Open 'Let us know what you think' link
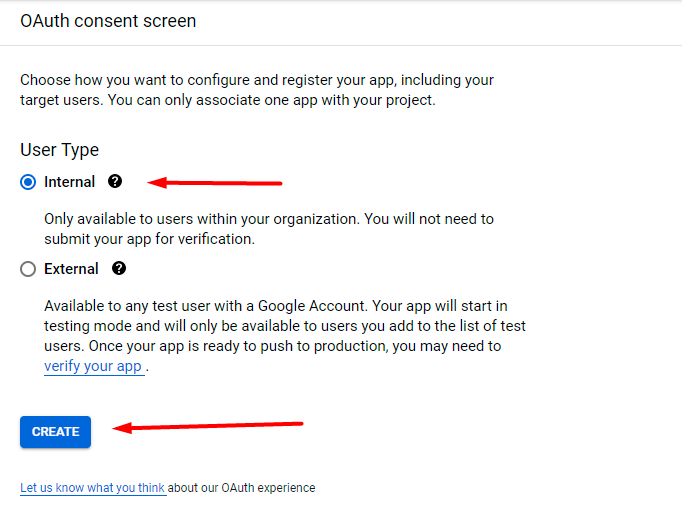The width and height of the screenshot is (682, 512). [92, 488]
